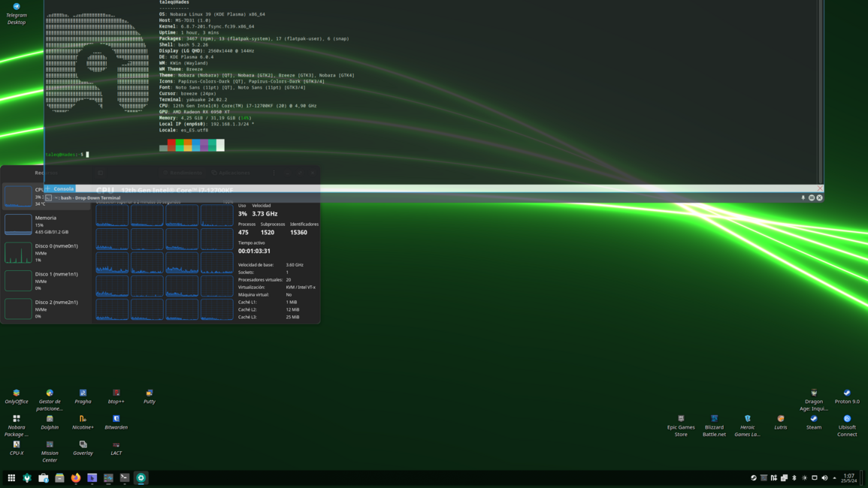Open the application launcher grid menu

(11, 477)
